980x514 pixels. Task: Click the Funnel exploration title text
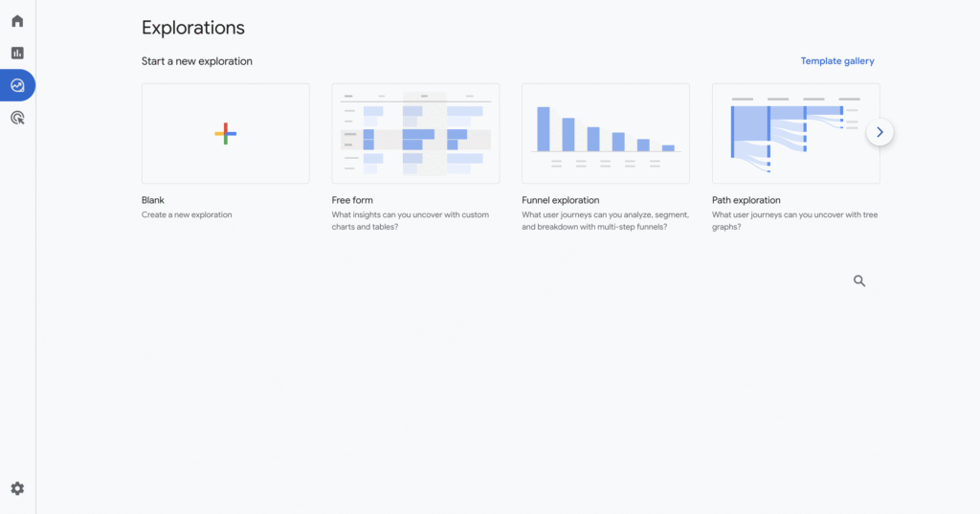[x=561, y=200]
